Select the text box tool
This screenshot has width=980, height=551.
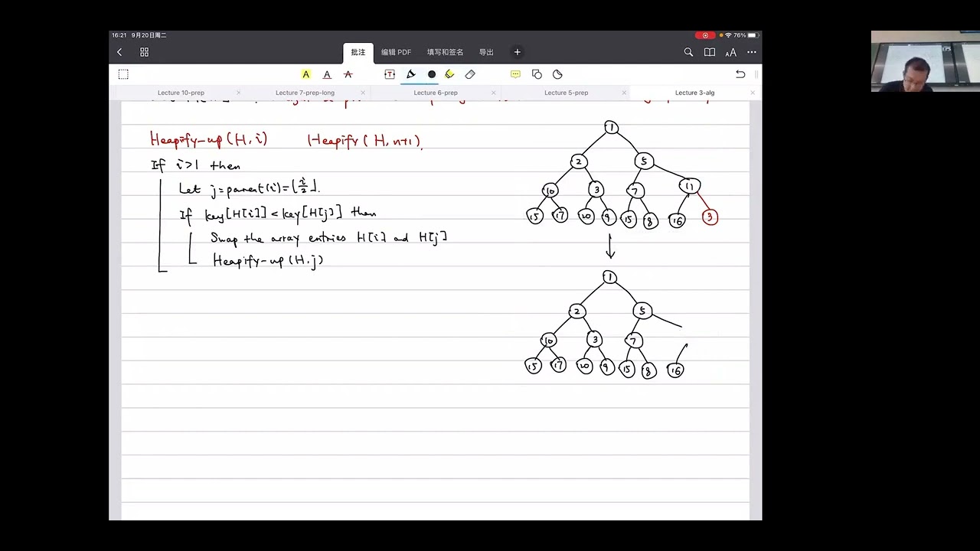click(x=390, y=74)
